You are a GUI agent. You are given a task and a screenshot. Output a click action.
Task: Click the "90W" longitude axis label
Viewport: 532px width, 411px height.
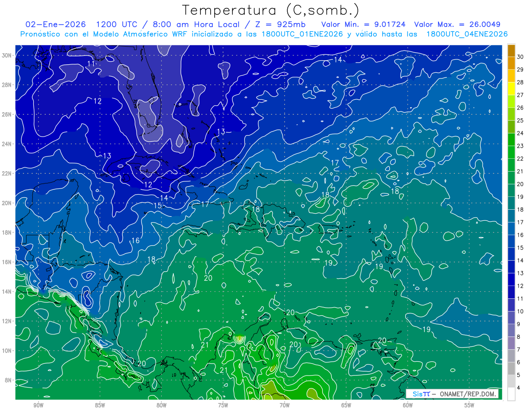click(x=38, y=406)
